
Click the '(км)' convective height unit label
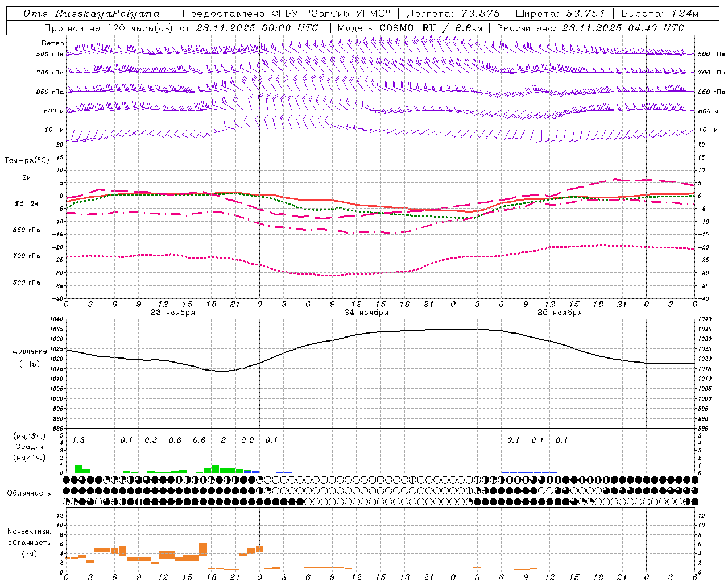(x=29, y=554)
